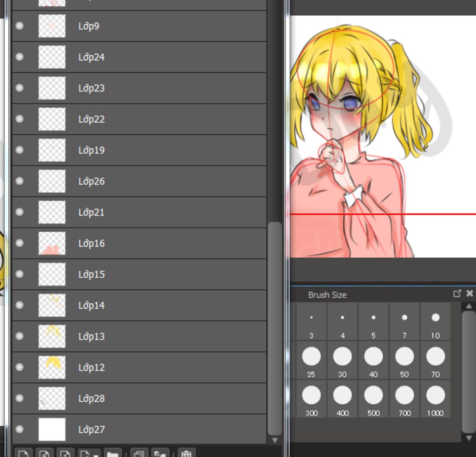Hide layer Lớp22
The width and height of the screenshot is (476, 457).
pos(20,119)
